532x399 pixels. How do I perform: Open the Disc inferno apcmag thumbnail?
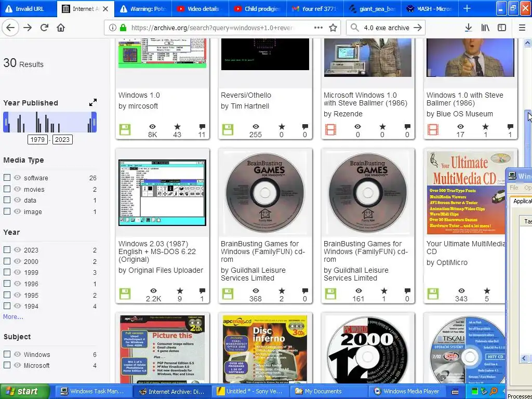(265, 350)
